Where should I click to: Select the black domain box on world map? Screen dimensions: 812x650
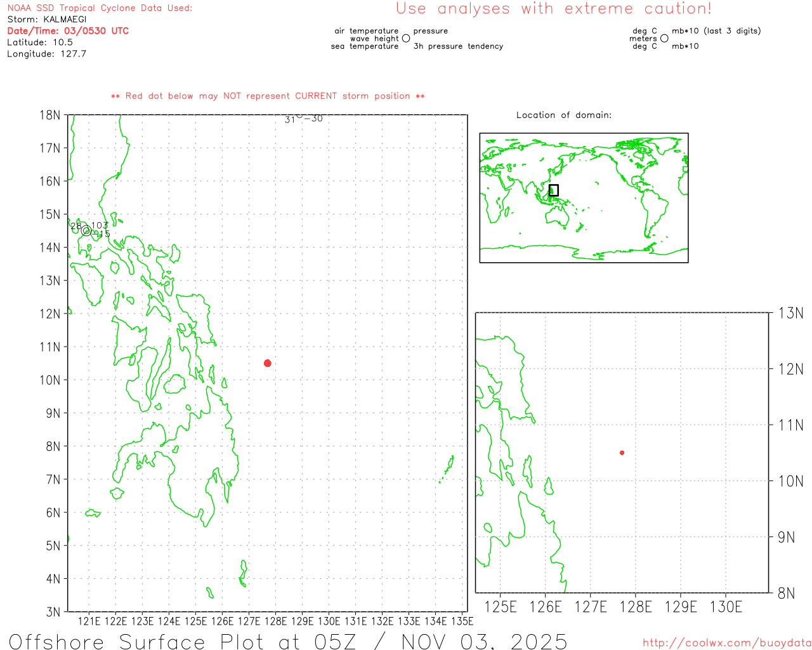point(553,190)
